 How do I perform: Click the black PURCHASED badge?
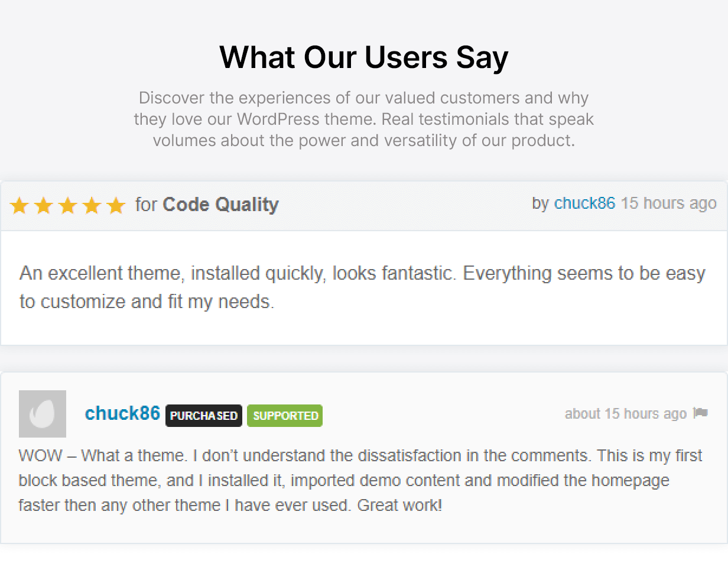(x=204, y=416)
